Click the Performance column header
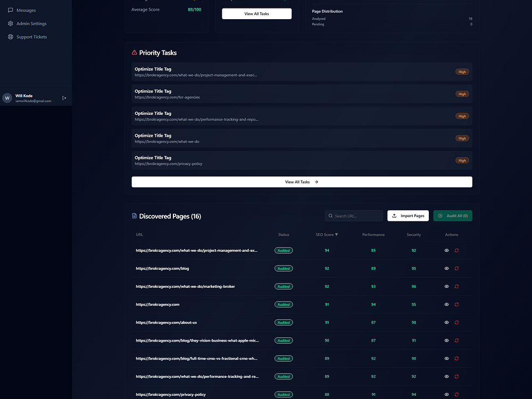The width and height of the screenshot is (532, 399). point(373,235)
